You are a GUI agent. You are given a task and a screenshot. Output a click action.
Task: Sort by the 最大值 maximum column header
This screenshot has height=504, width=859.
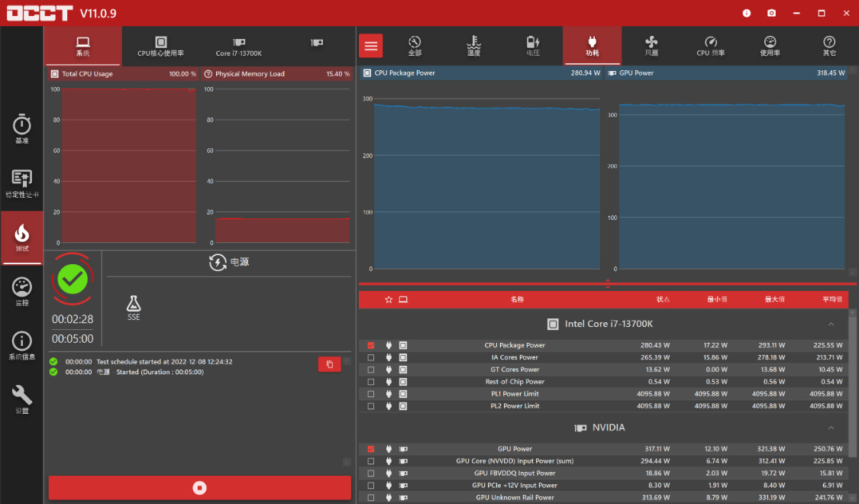pyautogui.click(x=774, y=299)
